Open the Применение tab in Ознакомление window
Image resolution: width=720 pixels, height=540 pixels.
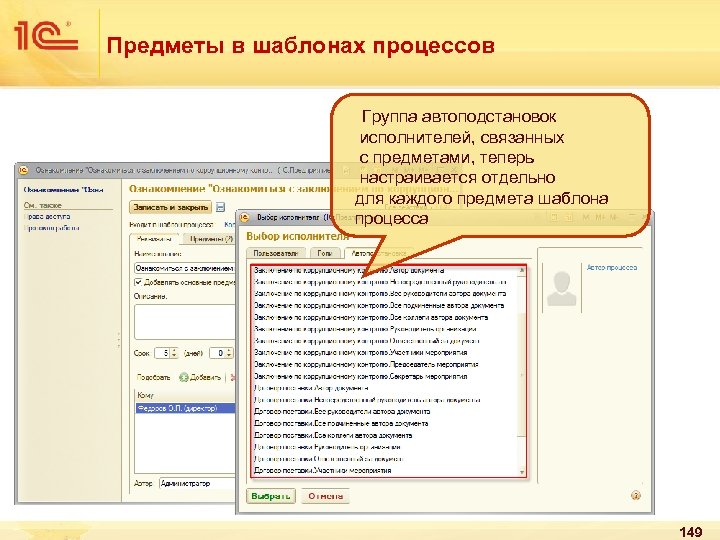[211, 239]
